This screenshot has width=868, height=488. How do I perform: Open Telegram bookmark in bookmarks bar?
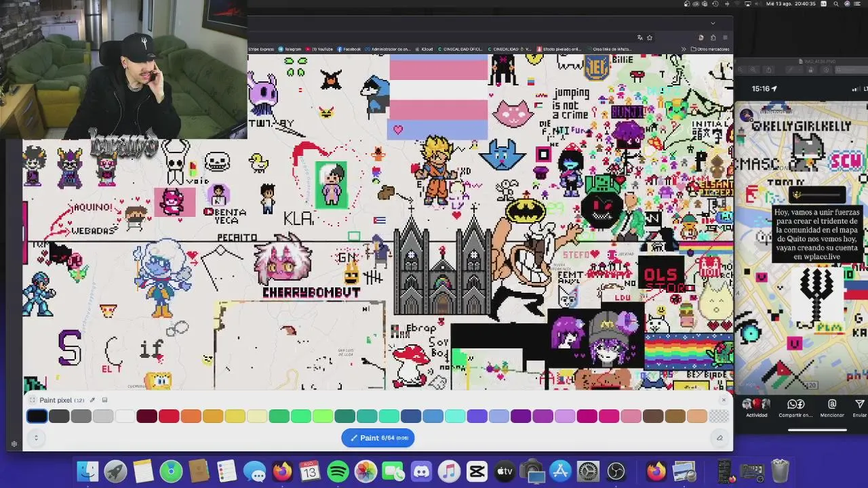290,49
